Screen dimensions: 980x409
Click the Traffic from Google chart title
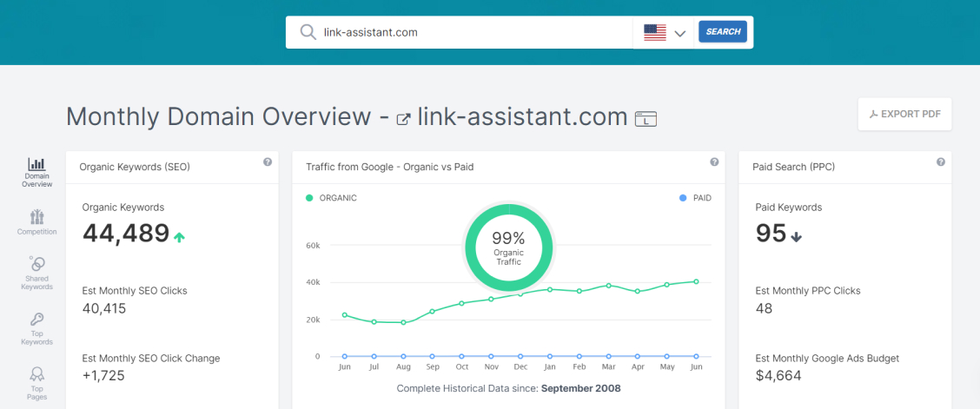(x=389, y=167)
